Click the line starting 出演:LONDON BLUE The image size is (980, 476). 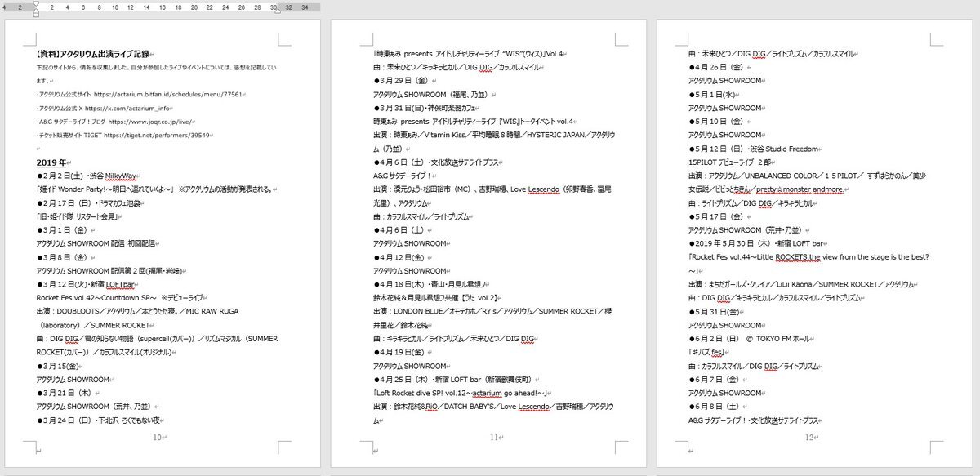point(493,312)
